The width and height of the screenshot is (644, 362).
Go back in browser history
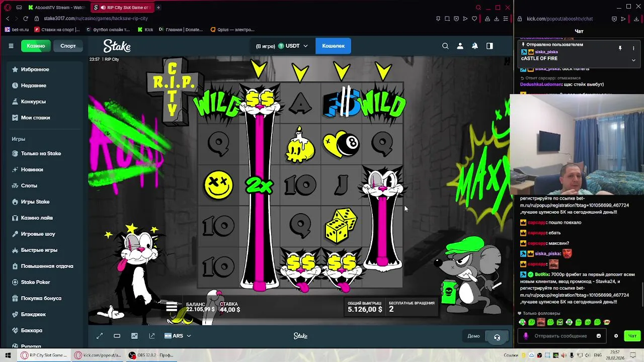(8, 19)
